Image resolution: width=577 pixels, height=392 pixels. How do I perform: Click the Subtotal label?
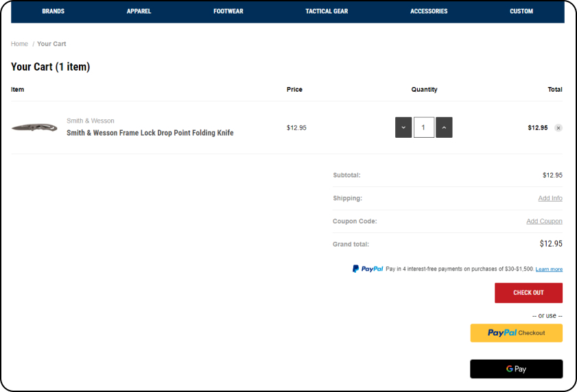point(346,175)
